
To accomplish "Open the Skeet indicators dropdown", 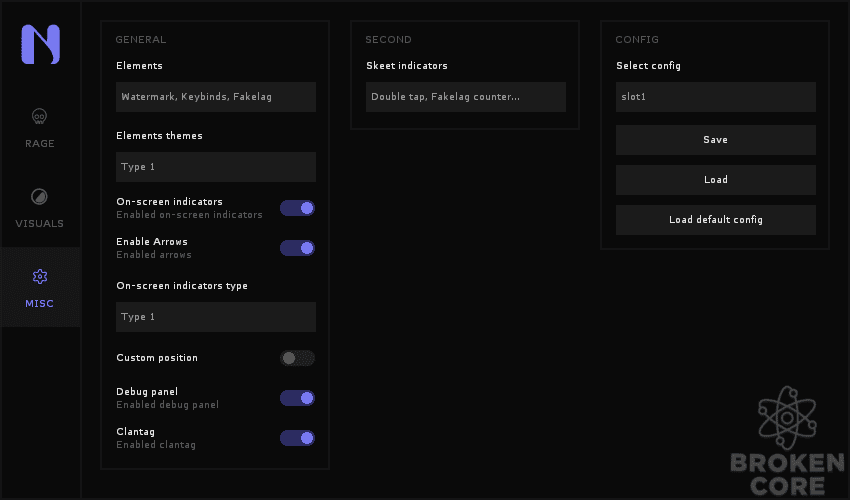I will tap(466, 97).
